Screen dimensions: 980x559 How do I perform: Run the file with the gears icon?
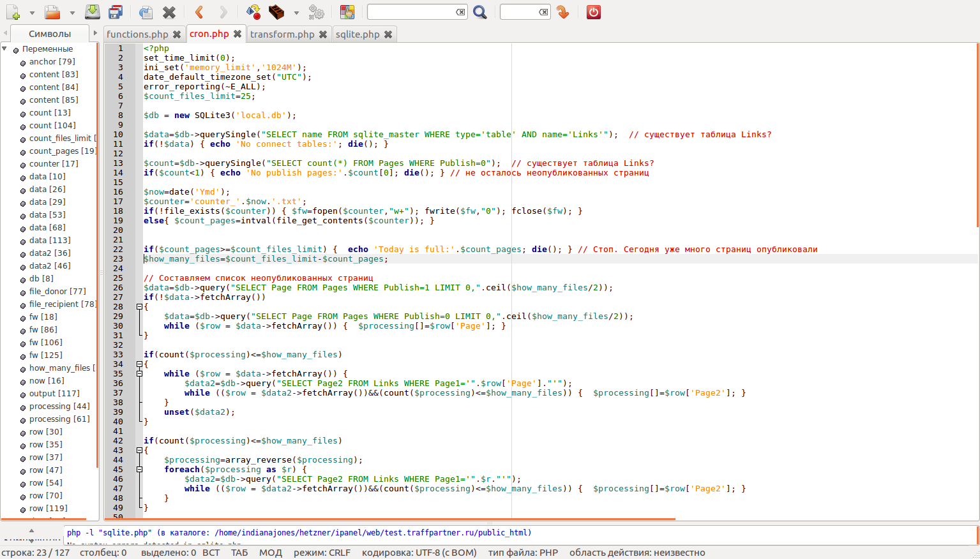pyautogui.click(x=316, y=12)
